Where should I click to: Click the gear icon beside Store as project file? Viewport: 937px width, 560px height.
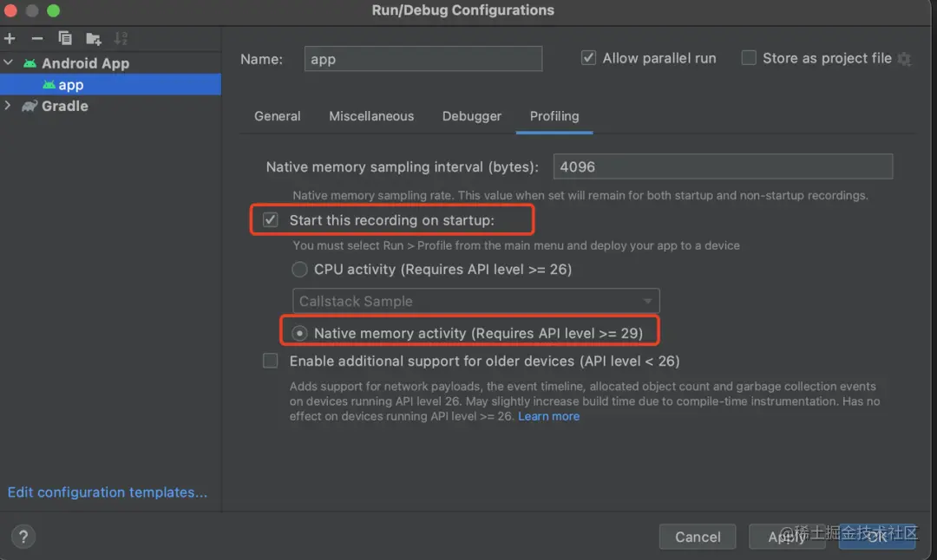pyautogui.click(x=904, y=59)
